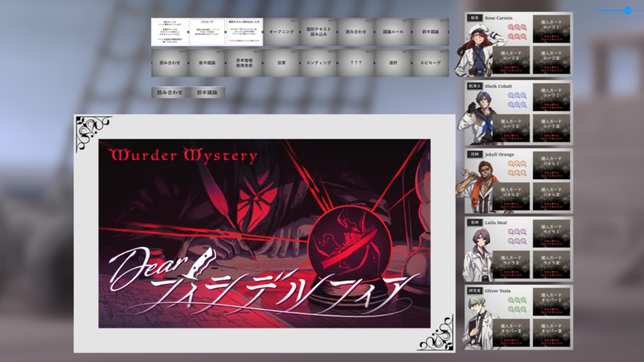
Task: Select Oliver Tesla's researcher portrait
Action: pos(480,324)
